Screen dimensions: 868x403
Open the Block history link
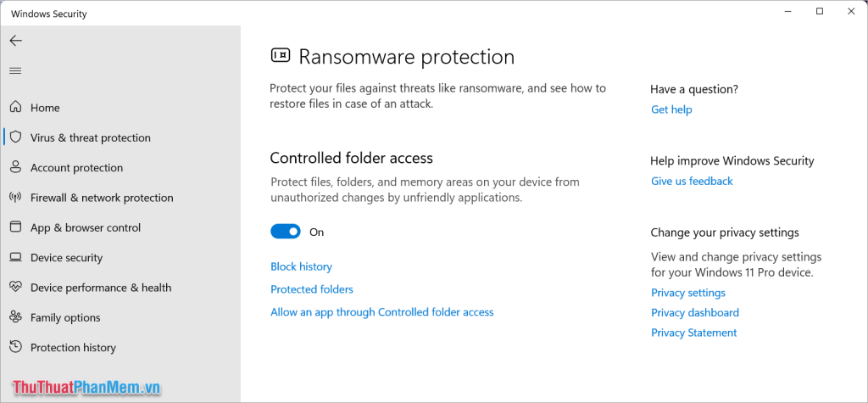tap(301, 266)
